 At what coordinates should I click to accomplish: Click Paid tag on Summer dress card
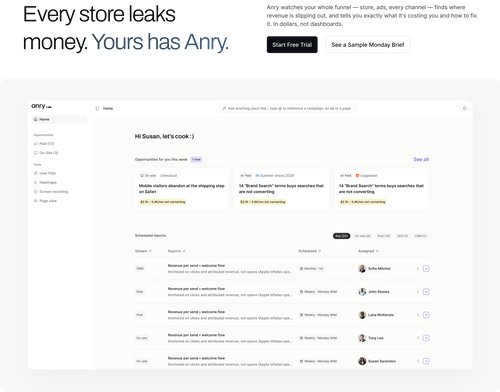click(246, 176)
